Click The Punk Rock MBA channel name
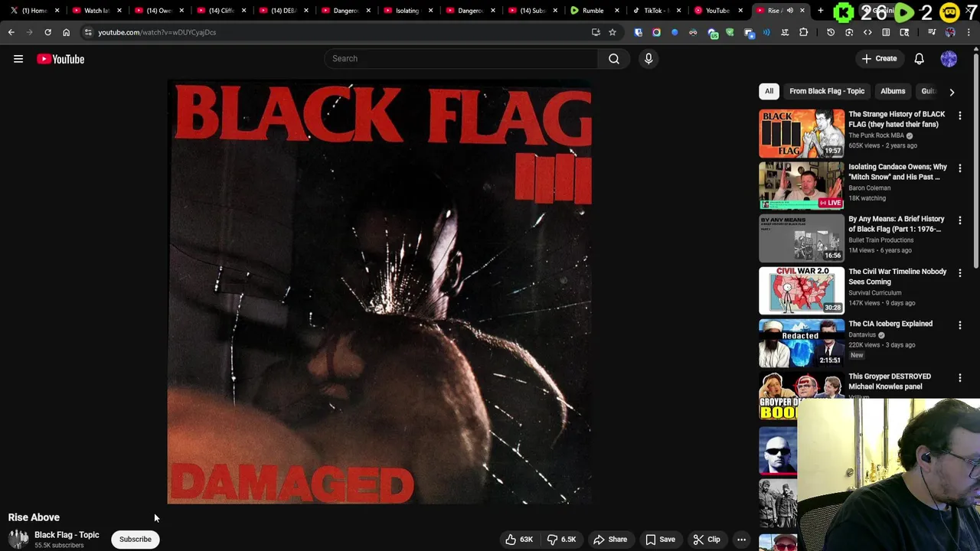The image size is (980, 551). pos(876,135)
